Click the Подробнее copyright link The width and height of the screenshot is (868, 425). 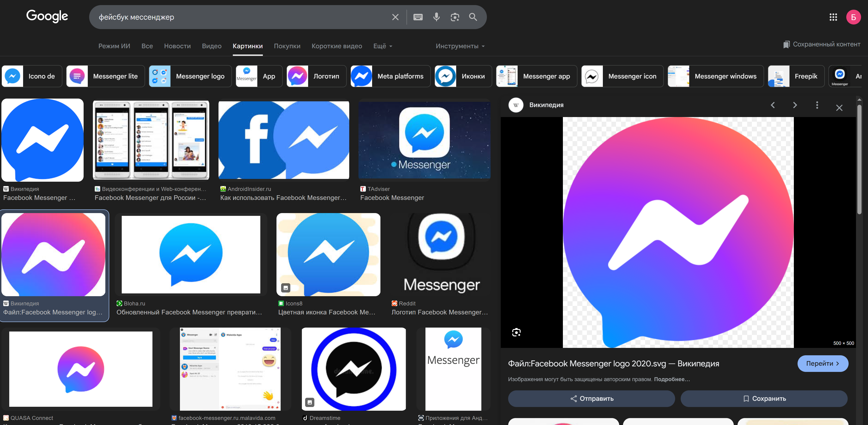[x=671, y=379]
